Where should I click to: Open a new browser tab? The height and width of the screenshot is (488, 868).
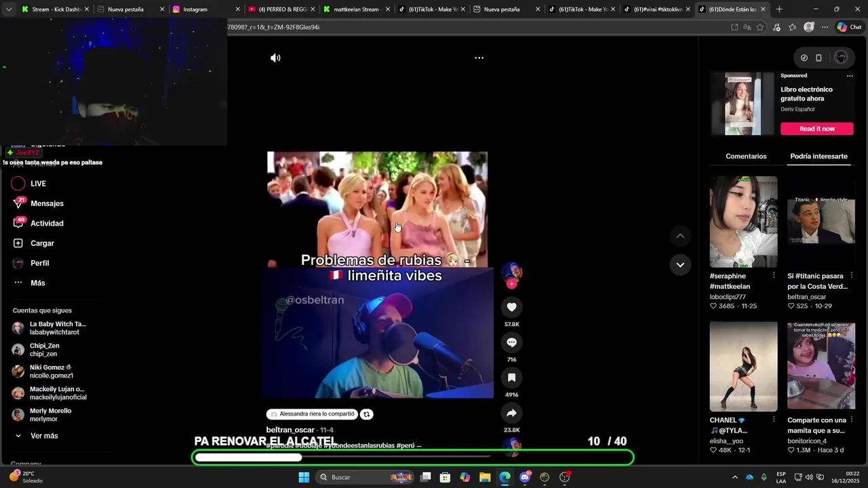pos(779,9)
